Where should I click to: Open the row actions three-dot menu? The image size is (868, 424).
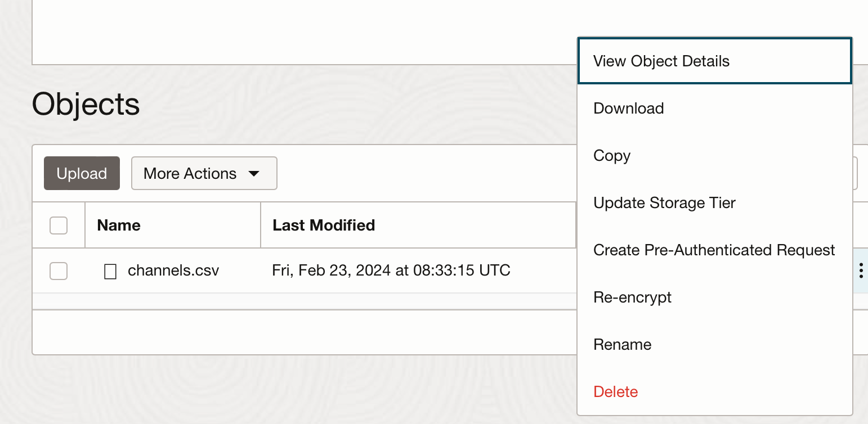[x=861, y=271]
